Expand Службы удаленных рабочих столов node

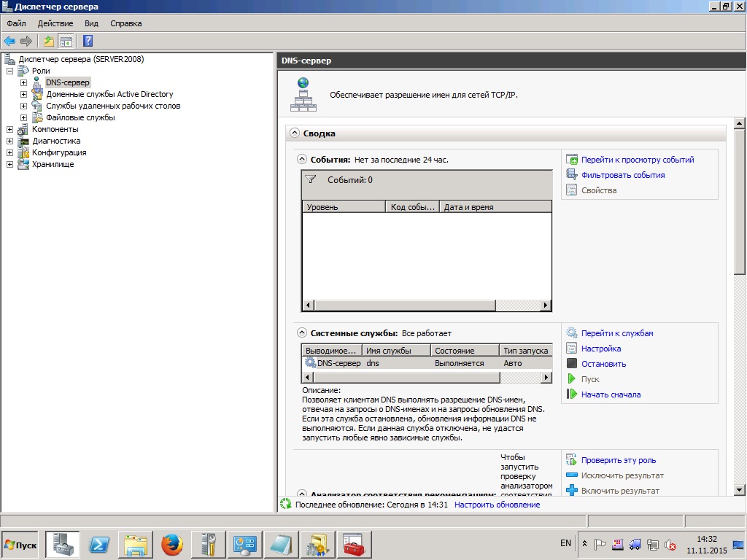(23, 106)
